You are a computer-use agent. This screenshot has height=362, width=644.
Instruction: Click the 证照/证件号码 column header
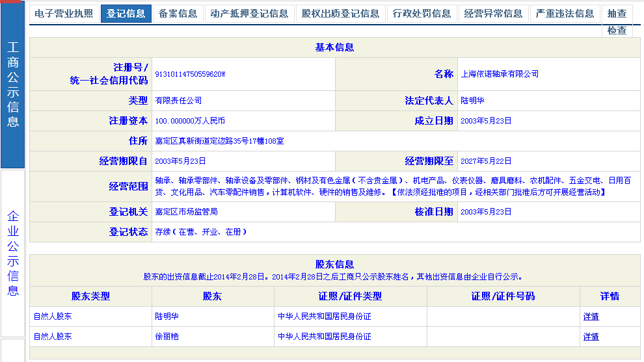pyautogui.click(x=503, y=296)
